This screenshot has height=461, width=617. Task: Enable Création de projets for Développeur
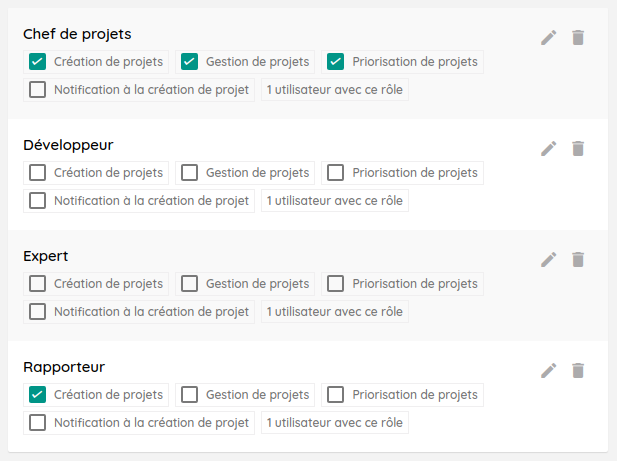(38, 173)
